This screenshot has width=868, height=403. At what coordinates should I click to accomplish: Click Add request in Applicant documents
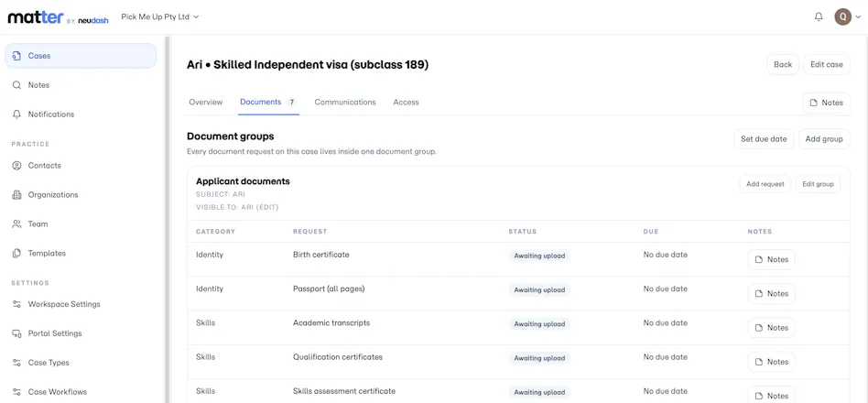coord(765,184)
